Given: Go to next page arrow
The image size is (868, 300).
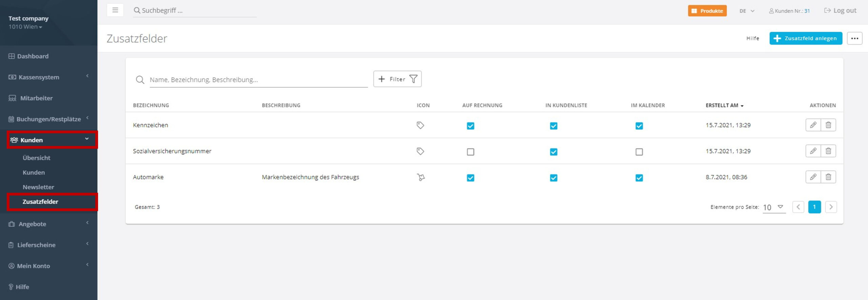Looking at the screenshot, I should pyautogui.click(x=831, y=207).
